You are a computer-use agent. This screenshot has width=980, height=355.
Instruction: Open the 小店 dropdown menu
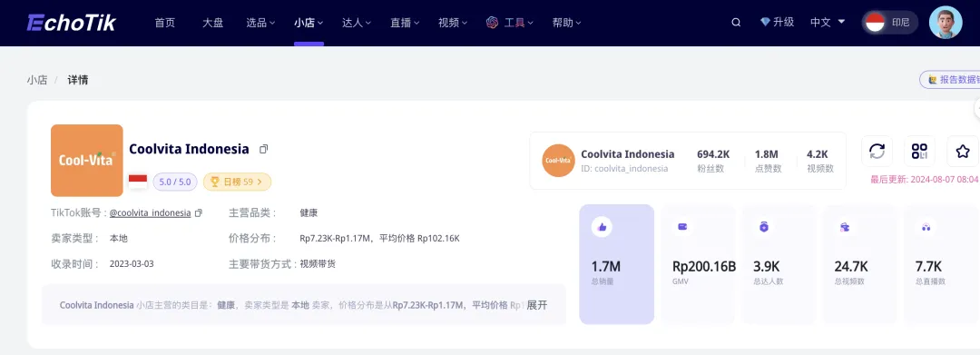309,23
